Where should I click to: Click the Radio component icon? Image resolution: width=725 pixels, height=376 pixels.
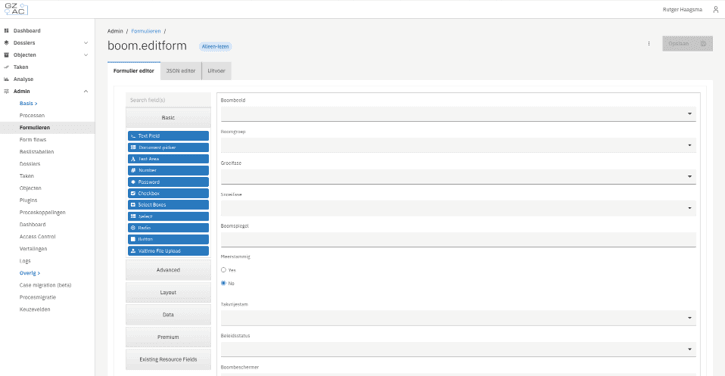click(133, 228)
